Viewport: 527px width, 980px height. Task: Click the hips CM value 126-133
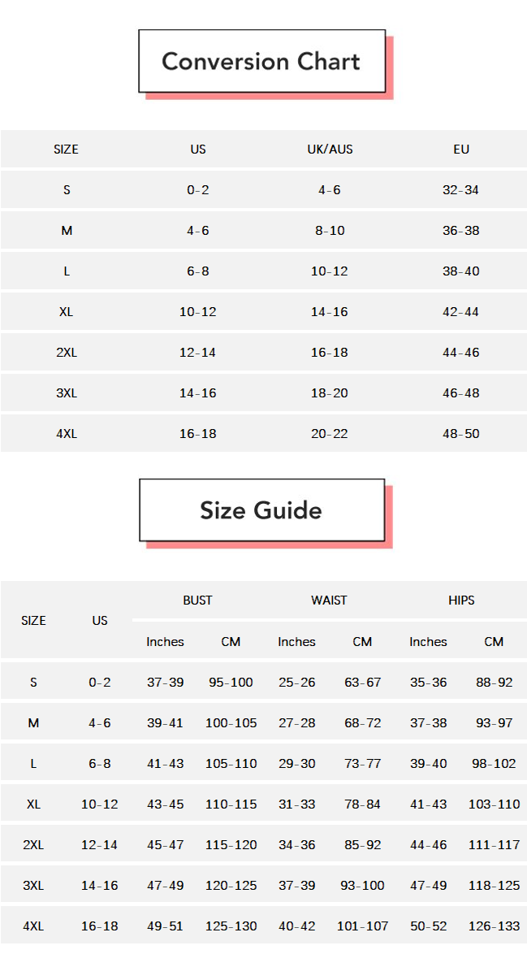click(494, 926)
